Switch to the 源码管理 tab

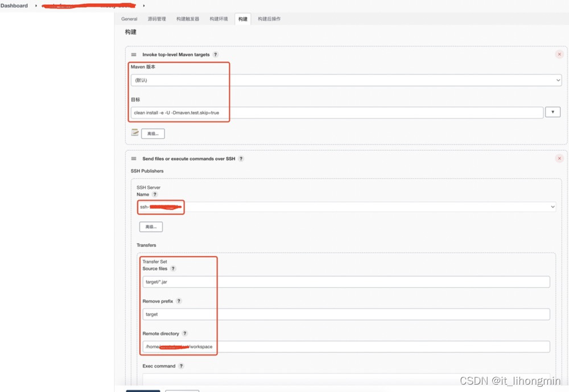(x=157, y=19)
